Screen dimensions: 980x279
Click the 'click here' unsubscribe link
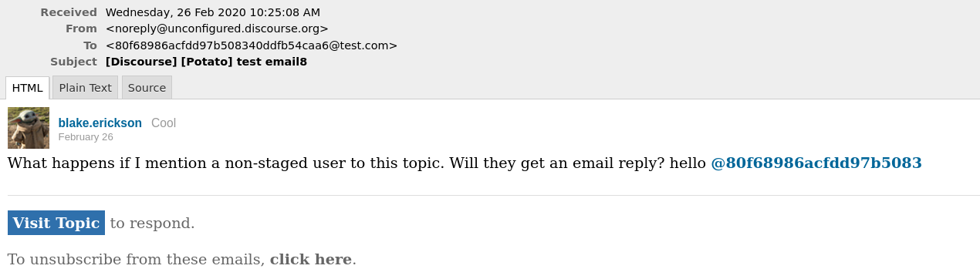tap(311, 260)
